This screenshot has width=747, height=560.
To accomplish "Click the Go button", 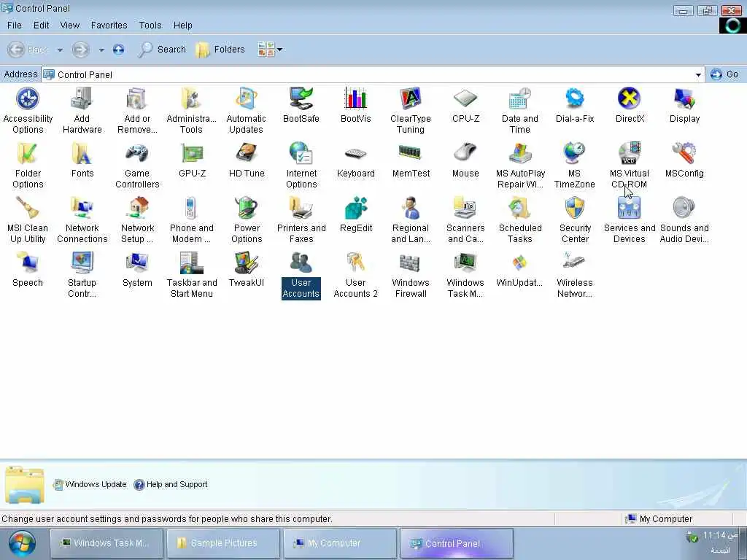I will [x=724, y=74].
